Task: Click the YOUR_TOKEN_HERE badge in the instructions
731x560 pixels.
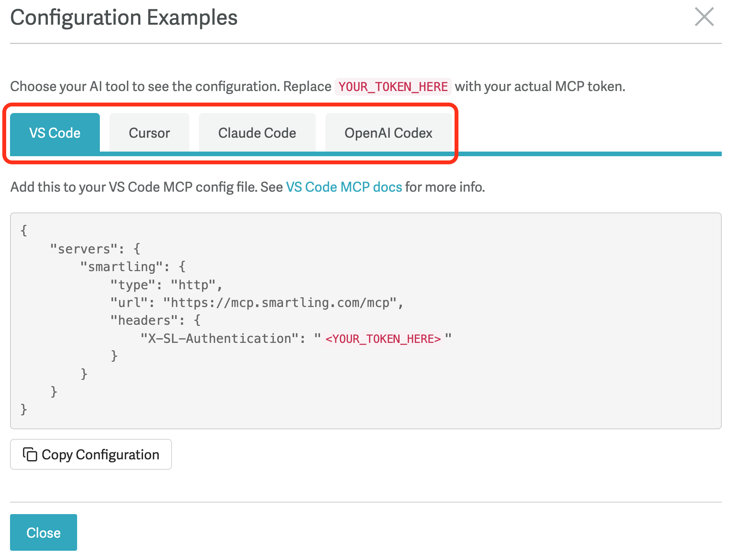Action: [x=393, y=86]
